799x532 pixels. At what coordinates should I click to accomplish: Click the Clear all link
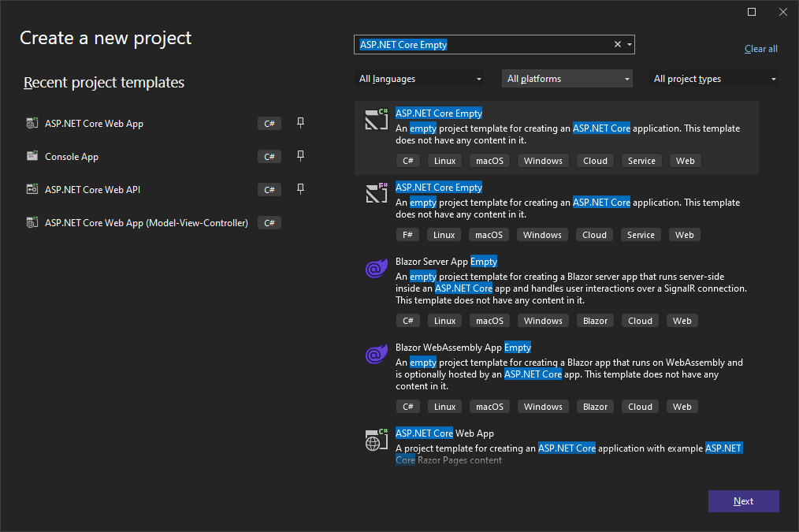pyautogui.click(x=760, y=49)
